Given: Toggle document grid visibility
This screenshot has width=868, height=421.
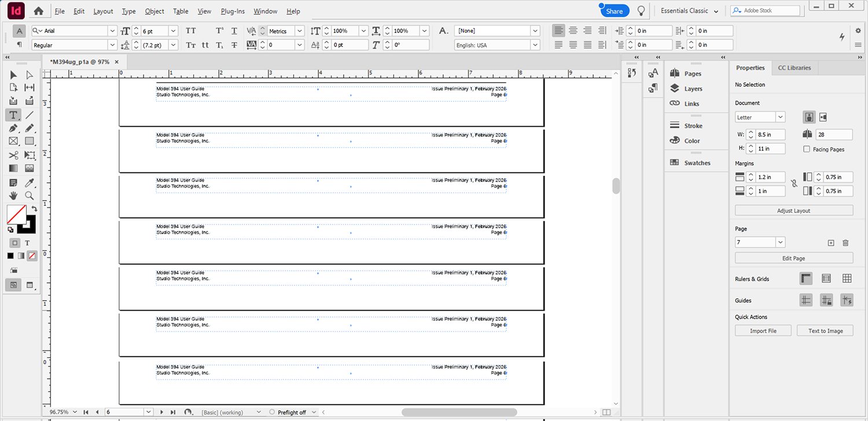Looking at the screenshot, I should point(847,279).
